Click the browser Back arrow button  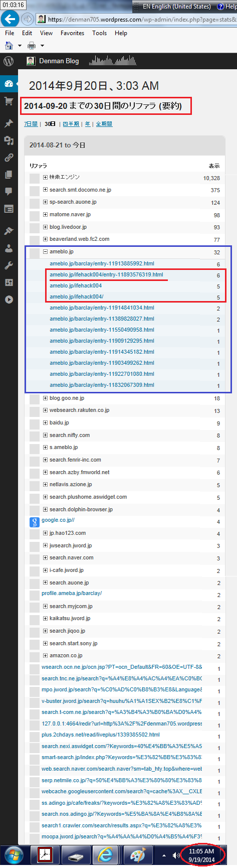click(x=10, y=20)
